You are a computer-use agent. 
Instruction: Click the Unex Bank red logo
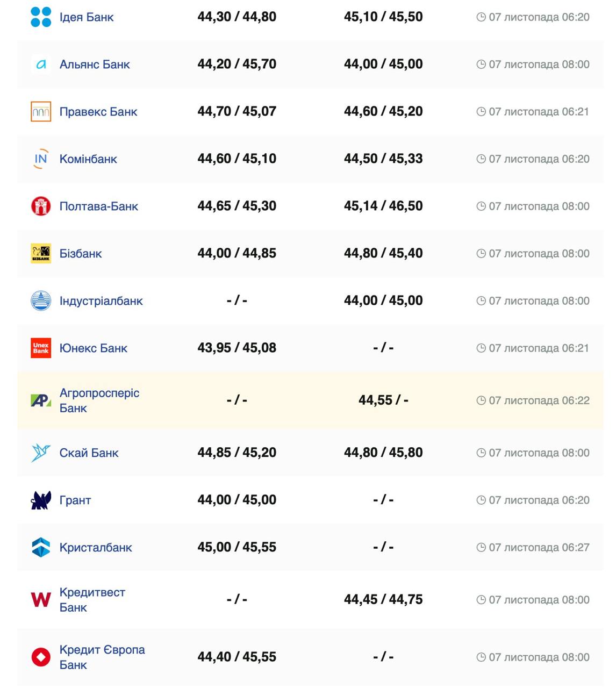(41, 348)
